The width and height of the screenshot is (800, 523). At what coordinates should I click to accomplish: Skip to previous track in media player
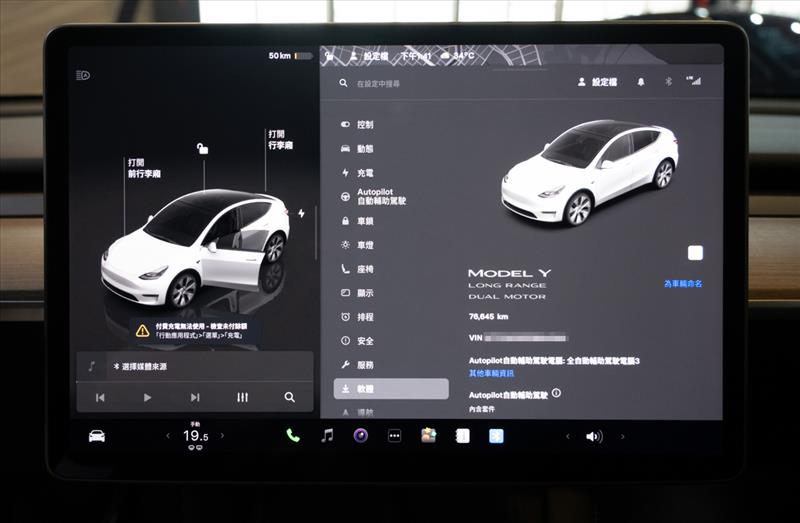(x=100, y=397)
